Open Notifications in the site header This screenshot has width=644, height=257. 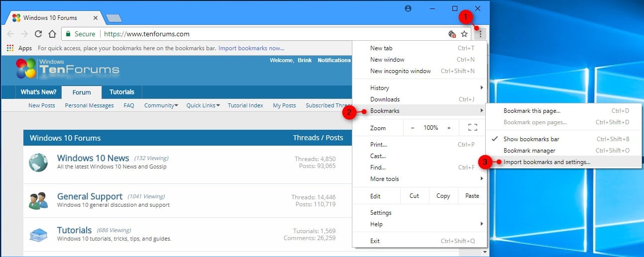point(334,60)
